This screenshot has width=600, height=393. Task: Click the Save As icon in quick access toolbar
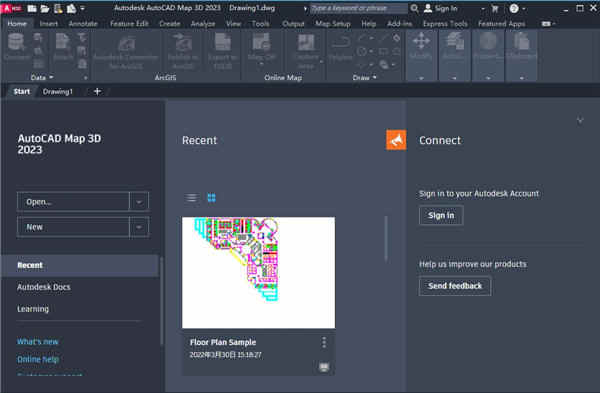tap(71, 8)
